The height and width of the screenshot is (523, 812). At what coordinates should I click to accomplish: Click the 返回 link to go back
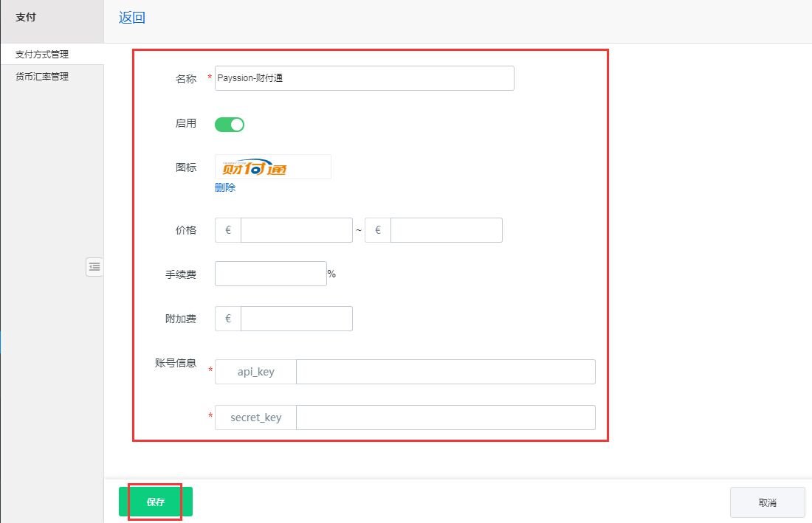(x=131, y=17)
